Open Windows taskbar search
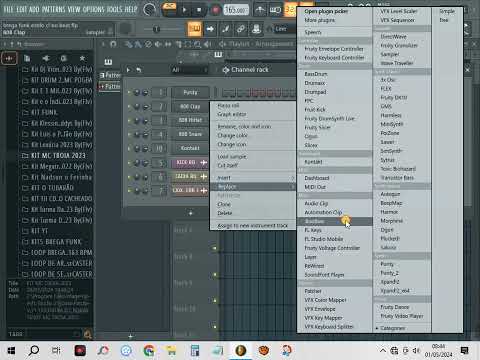 click(34, 351)
